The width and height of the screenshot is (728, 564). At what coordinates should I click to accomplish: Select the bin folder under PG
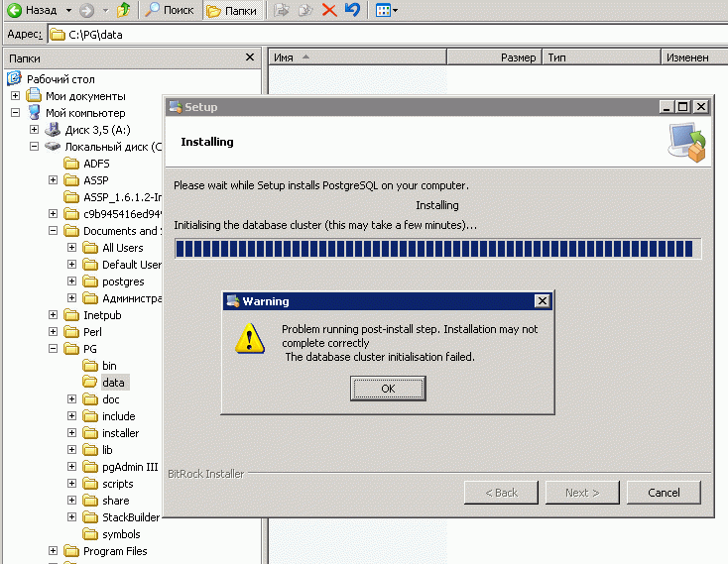[x=109, y=366]
